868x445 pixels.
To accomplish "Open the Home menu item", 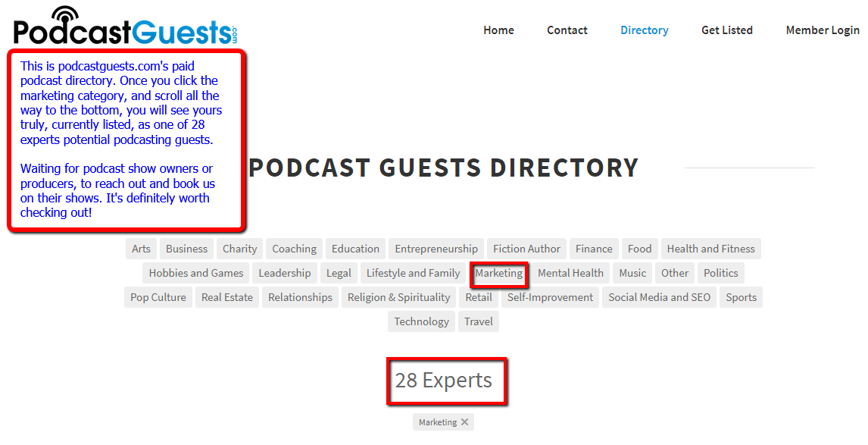I will (498, 30).
